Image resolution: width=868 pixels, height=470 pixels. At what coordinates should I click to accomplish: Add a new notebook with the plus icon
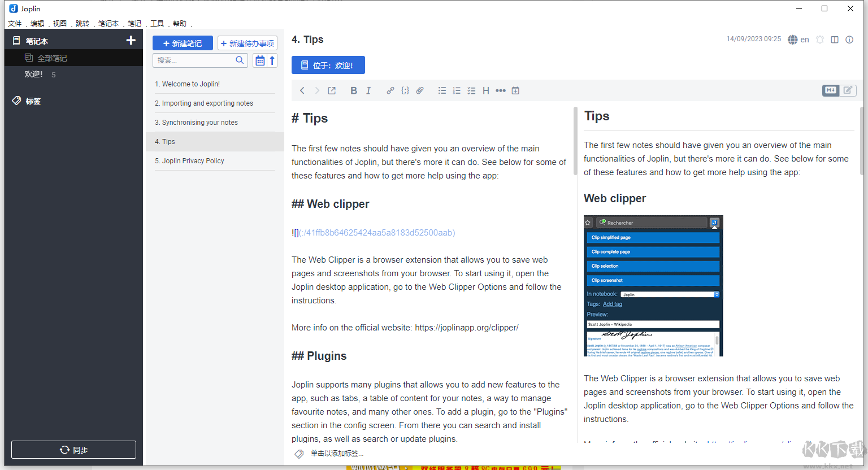click(131, 40)
